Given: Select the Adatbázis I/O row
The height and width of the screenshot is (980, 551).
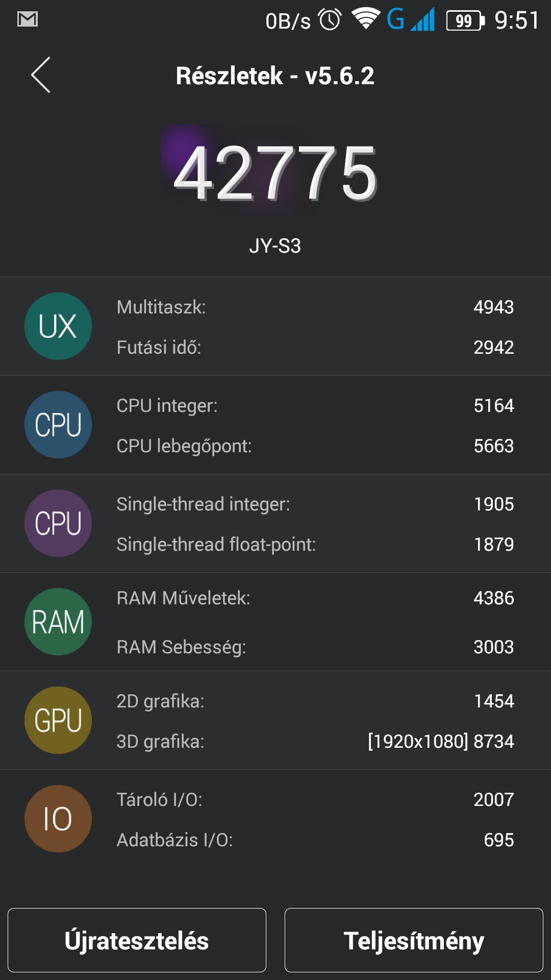Looking at the screenshot, I should click(315, 840).
